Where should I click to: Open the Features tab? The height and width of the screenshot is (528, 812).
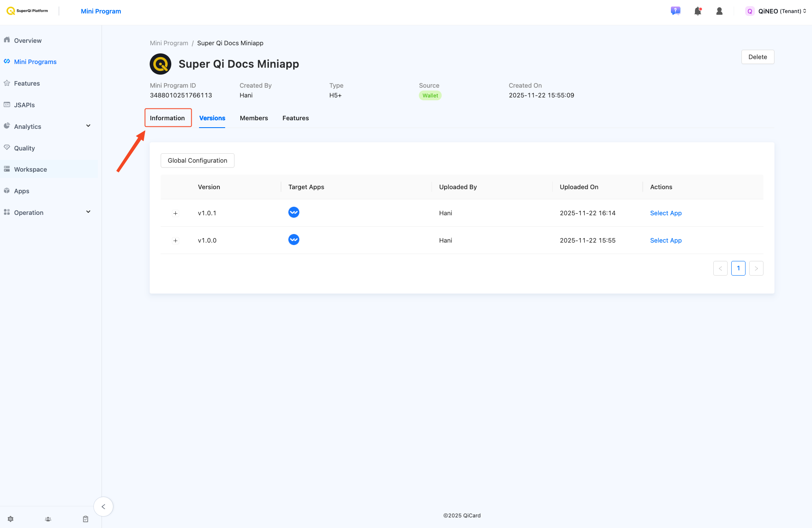click(296, 118)
